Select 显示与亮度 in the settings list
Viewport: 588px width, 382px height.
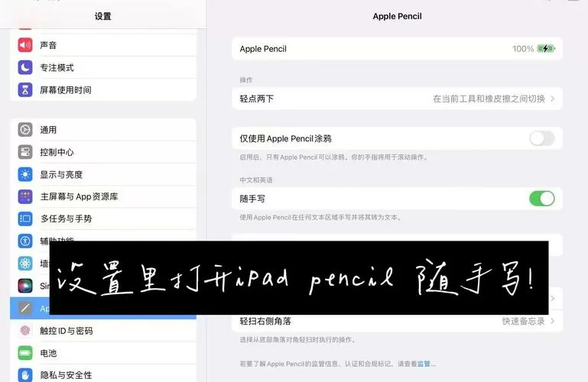pyautogui.click(x=103, y=174)
